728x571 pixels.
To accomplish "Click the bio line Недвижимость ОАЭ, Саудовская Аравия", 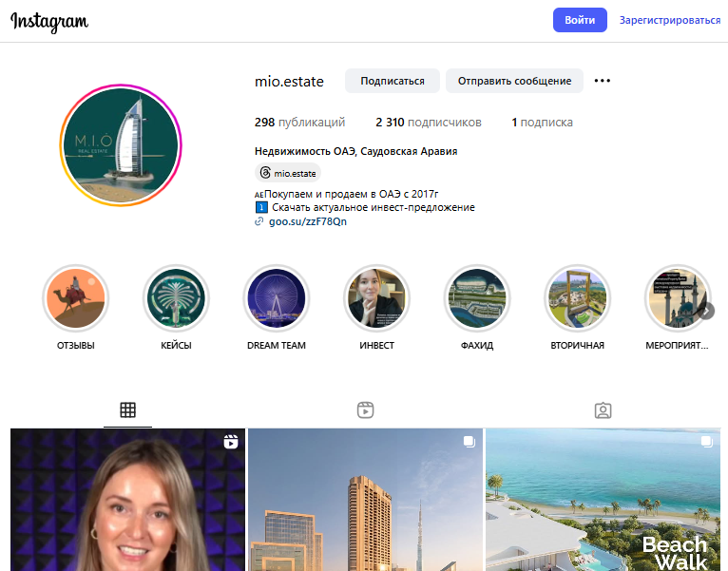I will (x=355, y=151).
